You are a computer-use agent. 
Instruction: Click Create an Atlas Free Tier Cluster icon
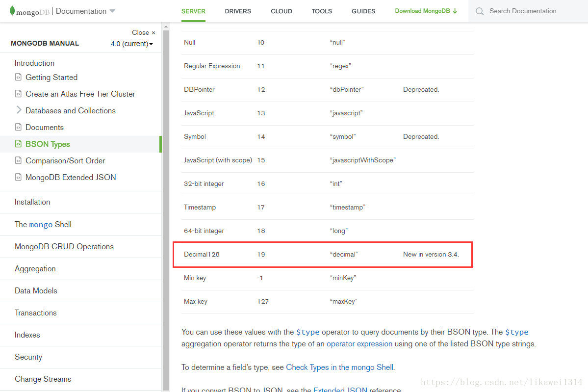(x=18, y=94)
